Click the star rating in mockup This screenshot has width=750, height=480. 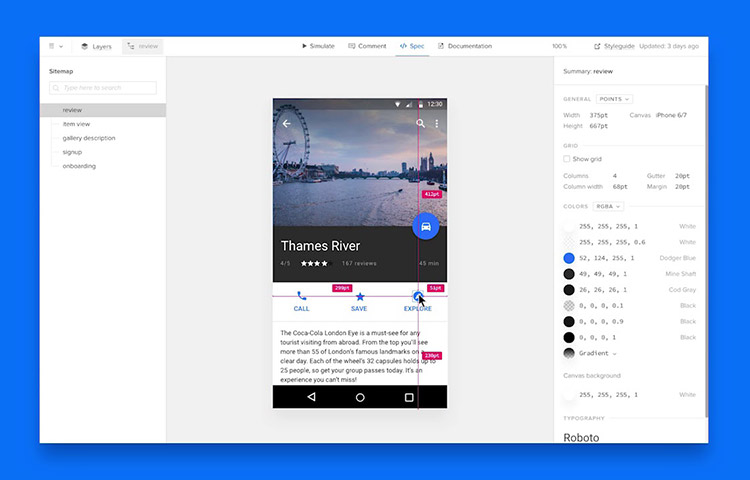pos(315,263)
